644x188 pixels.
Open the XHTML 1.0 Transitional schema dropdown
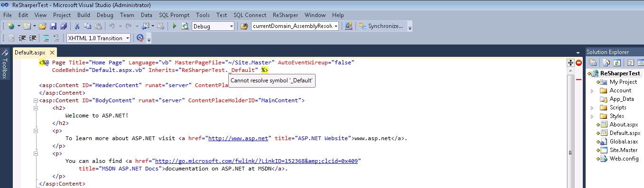(x=127, y=38)
